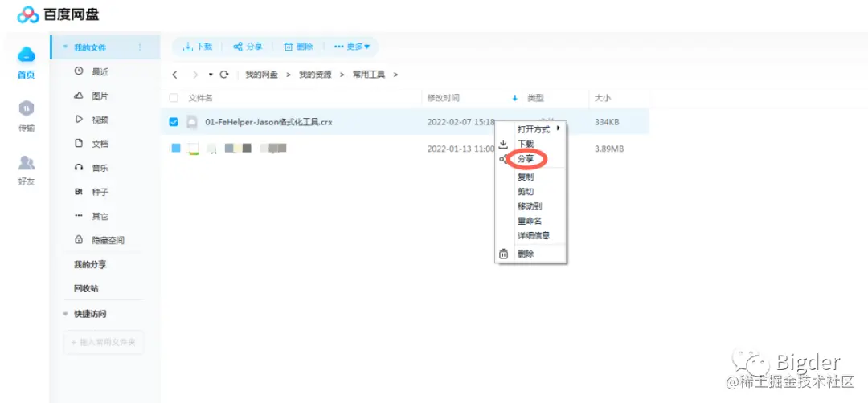Click the document icon beside 文档
This screenshot has height=403, width=868.
pos(79,143)
